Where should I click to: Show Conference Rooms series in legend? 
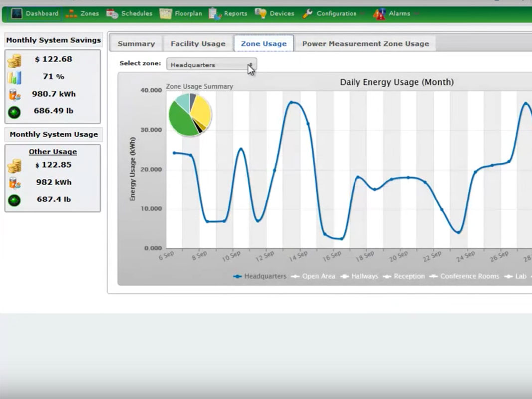tap(464, 276)
